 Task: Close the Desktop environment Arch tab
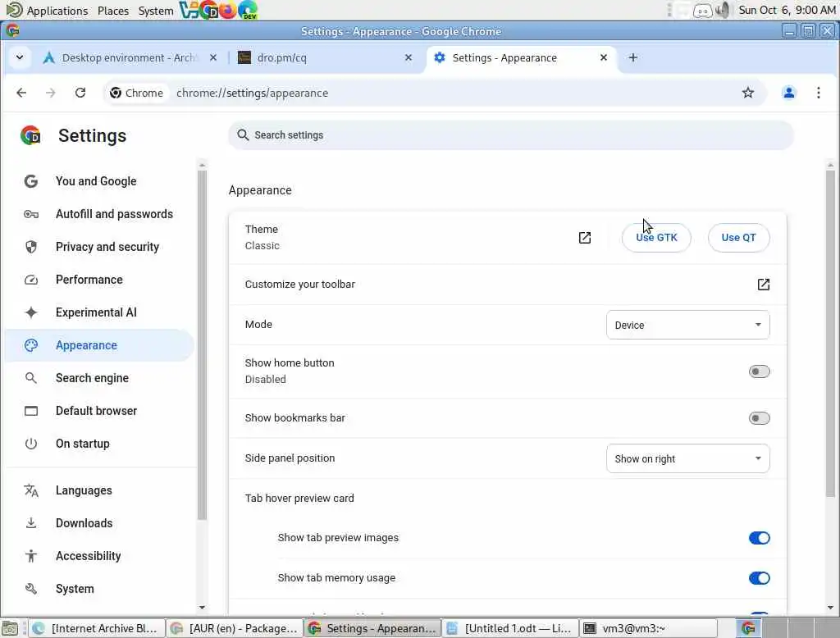click(x=213, y=57)
